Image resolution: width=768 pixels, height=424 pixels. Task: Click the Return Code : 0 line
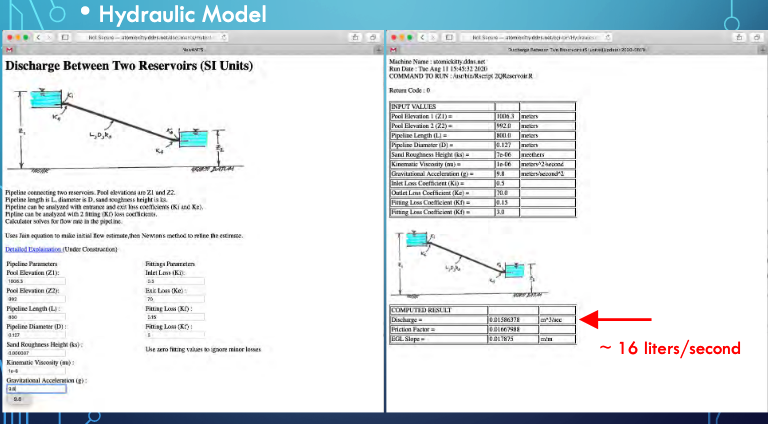pos(409,91)
